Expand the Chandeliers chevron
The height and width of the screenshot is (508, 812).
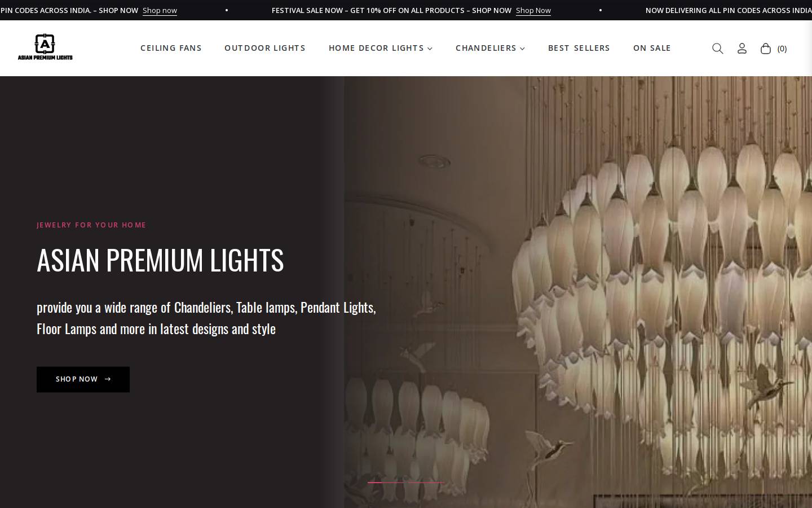tap(522, 49)
